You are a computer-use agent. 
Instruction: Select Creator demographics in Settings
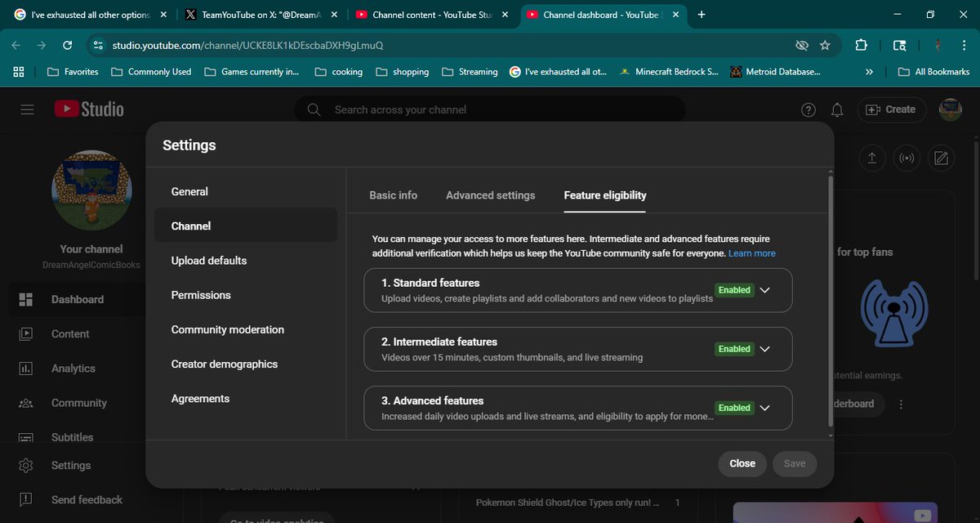[x=245, y=364]
